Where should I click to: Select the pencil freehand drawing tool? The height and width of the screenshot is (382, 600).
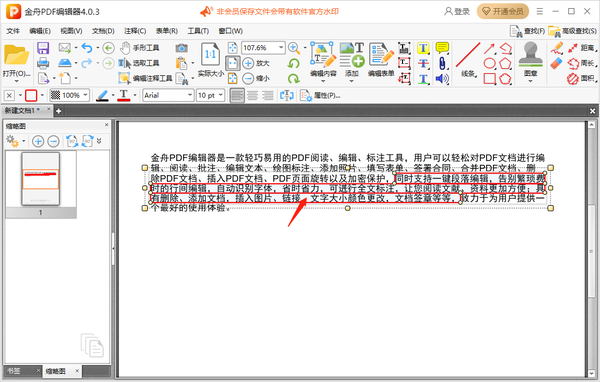(556, 48)
